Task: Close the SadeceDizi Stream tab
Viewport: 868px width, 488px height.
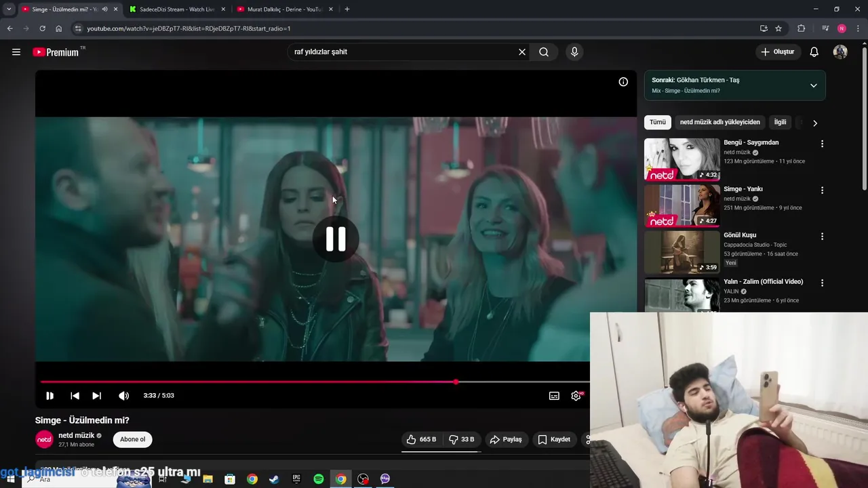Action: point(223,9)
